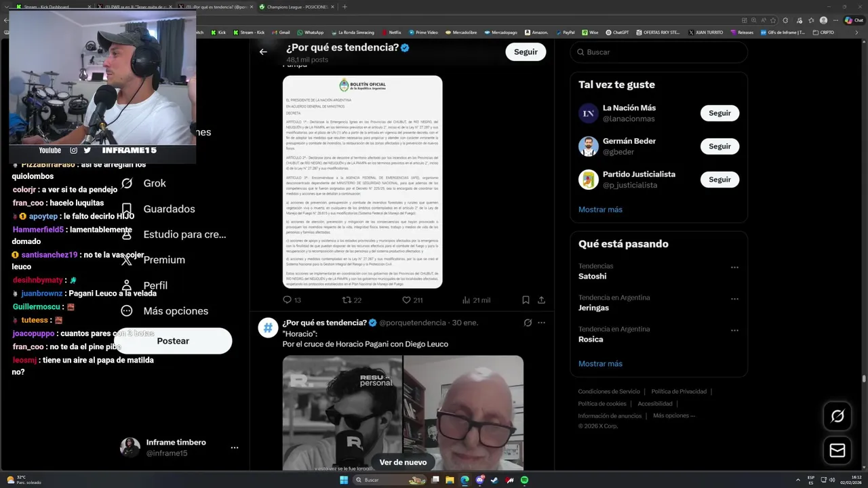Open Política de cookies link
The image size is (868, 488).
click(x=602, y=404)
